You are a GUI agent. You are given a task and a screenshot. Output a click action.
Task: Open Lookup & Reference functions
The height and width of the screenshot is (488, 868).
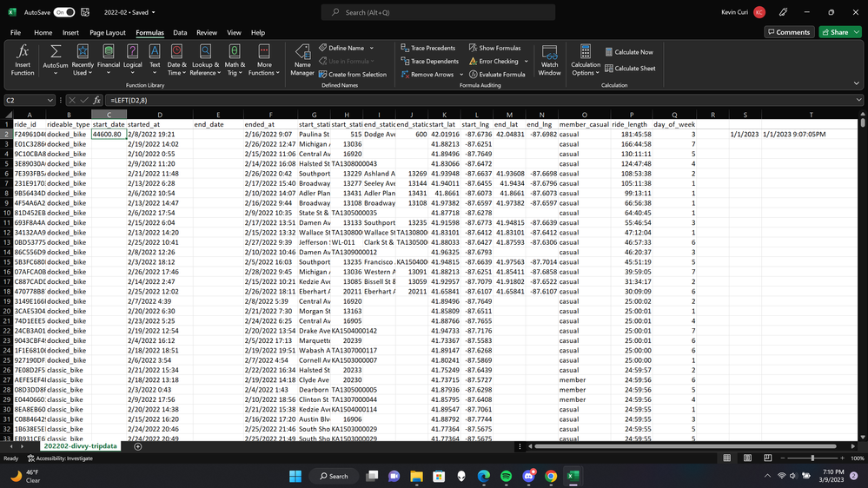205,60
